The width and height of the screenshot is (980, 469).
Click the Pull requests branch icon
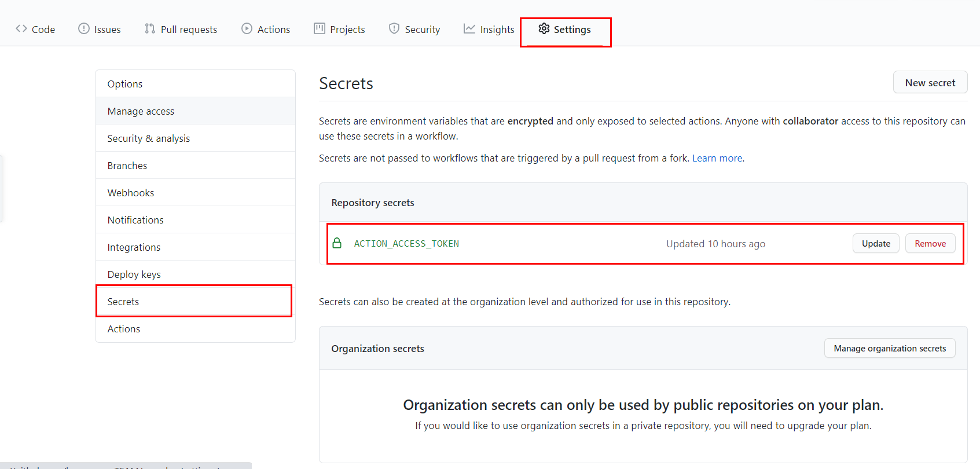point(150,28)
